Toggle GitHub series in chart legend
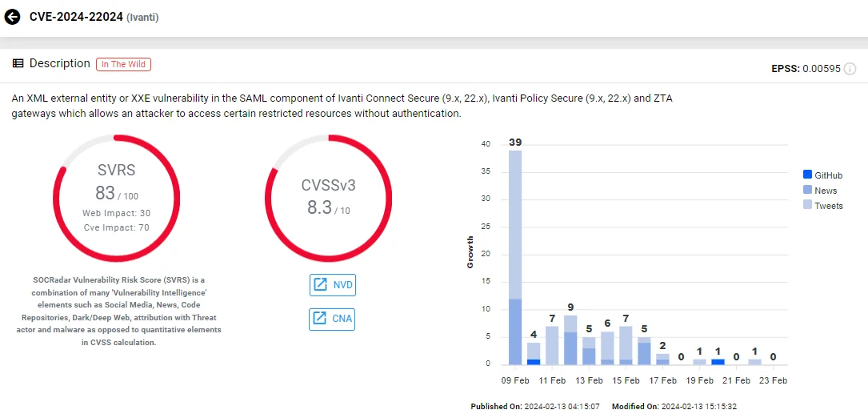The width and height of the screenshot is (868, 418). pos(822,175)
